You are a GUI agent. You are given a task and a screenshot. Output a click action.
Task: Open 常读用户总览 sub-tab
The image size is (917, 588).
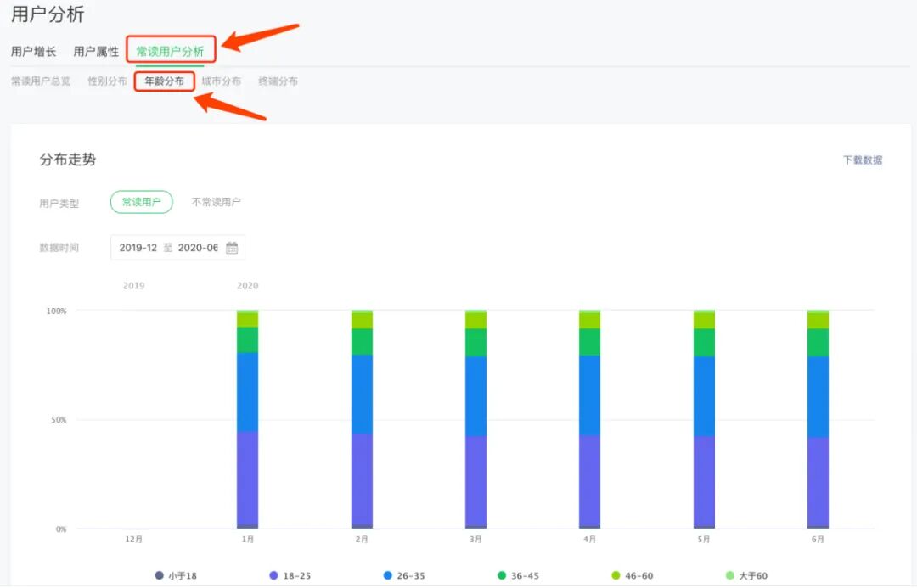pyautogui.click(x=41, y=81)
